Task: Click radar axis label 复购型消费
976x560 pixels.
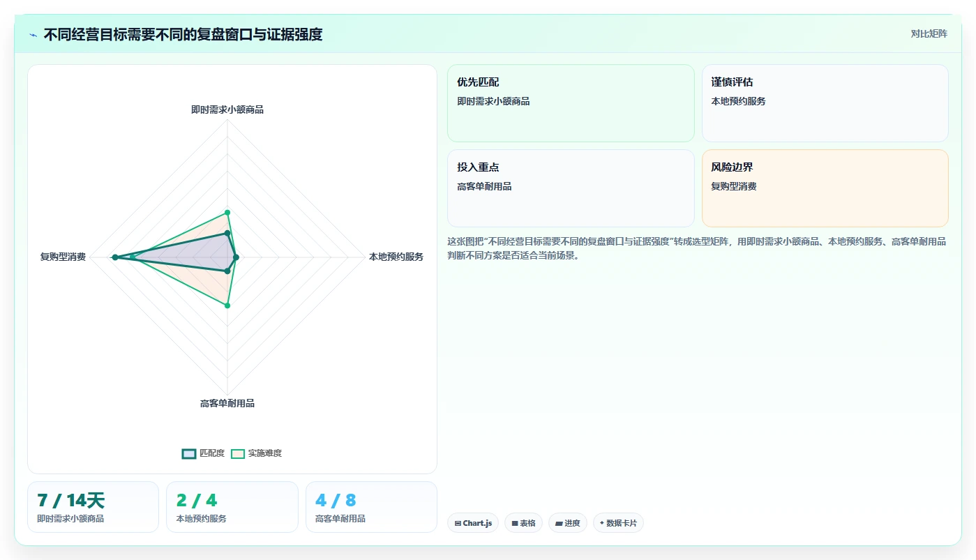Action: [x=63, y=257]
